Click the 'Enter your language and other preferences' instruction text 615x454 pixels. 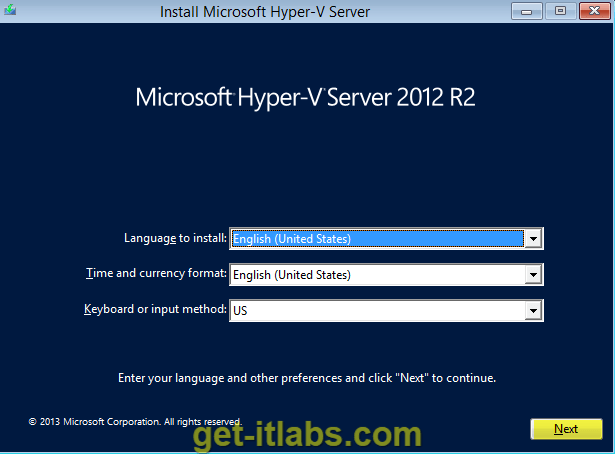click(x=307, y=378)
